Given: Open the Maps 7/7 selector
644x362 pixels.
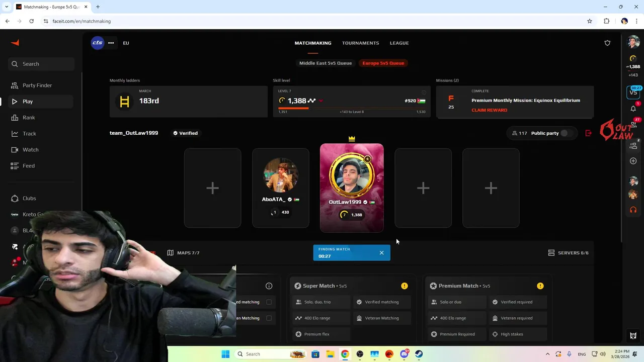Looking at the screenshot, I should click(x=184, y=253).
